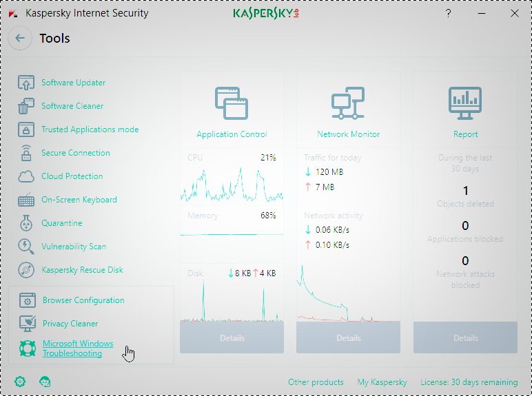Select the Trusted Applications mode icon
The width and height of the screenshot is (532, 396).
[x=25, y=129]
